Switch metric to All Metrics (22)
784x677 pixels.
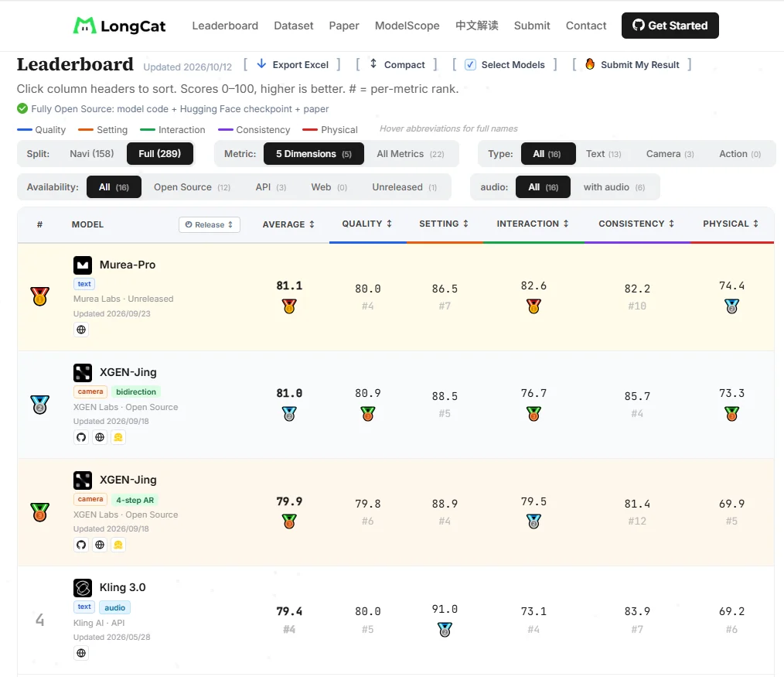pyautogui.click(x=410, y=154)
